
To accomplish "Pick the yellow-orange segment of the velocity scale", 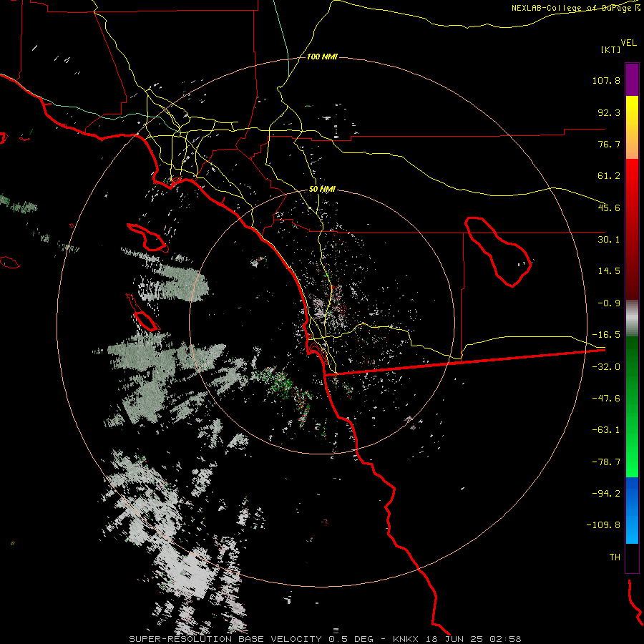I will [632, 127].
